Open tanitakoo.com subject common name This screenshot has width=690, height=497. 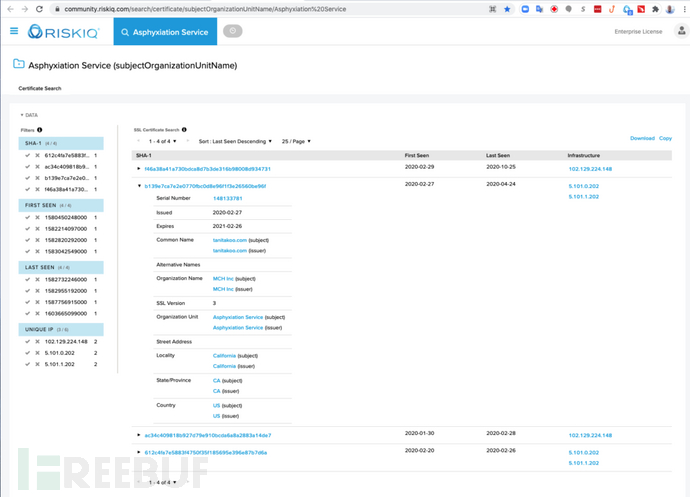tap(230, 240)
